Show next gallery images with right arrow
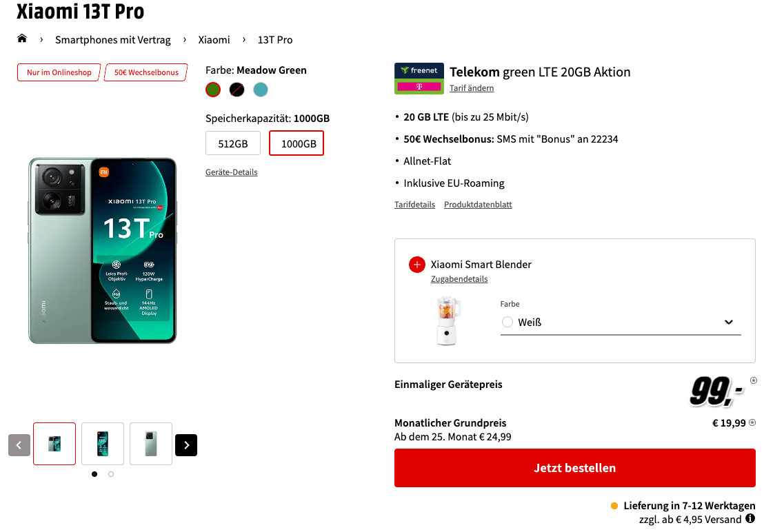The height and width of the screenshot is (532, 764). [186, 445]
